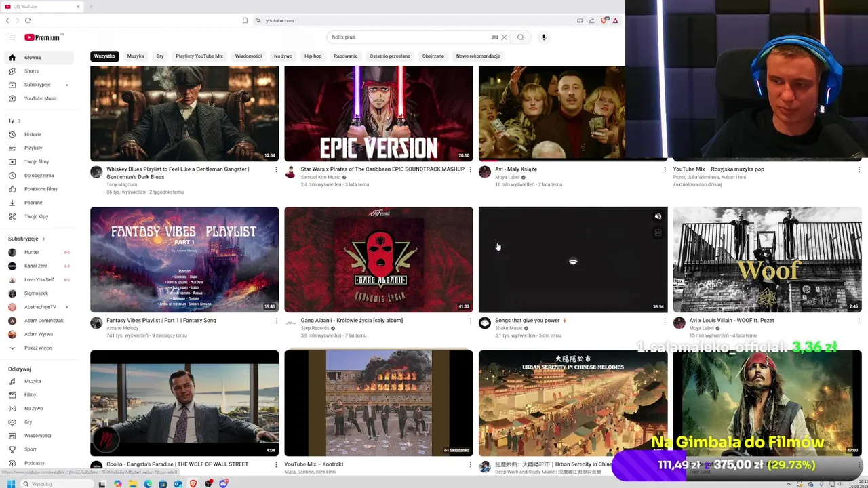Bookmark page using the address bar bookmark icon

click(245, 20)
